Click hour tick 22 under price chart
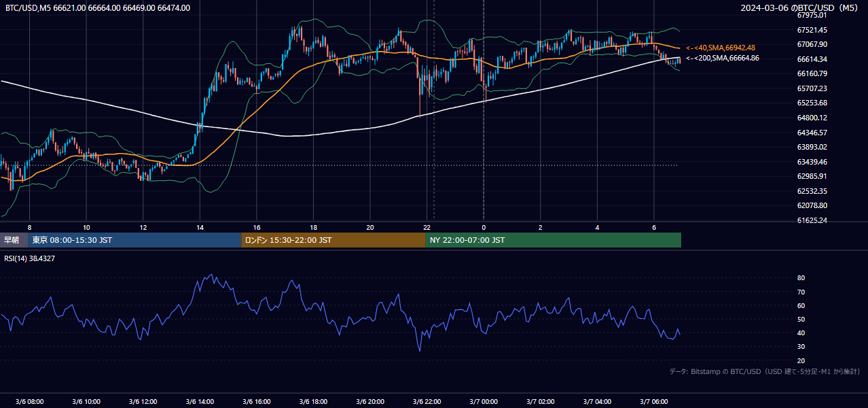Screen dimensions: 868x408 coord(427,227)
